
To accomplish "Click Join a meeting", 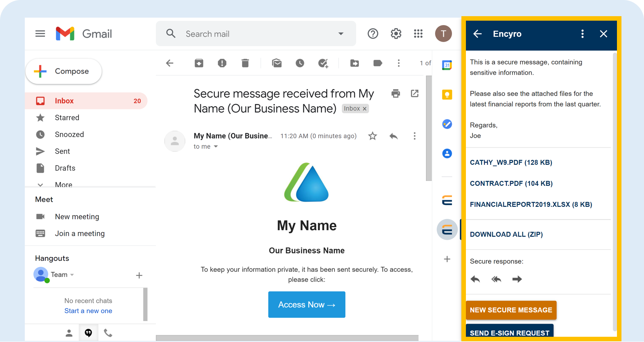I will click(x=80, y=234).
